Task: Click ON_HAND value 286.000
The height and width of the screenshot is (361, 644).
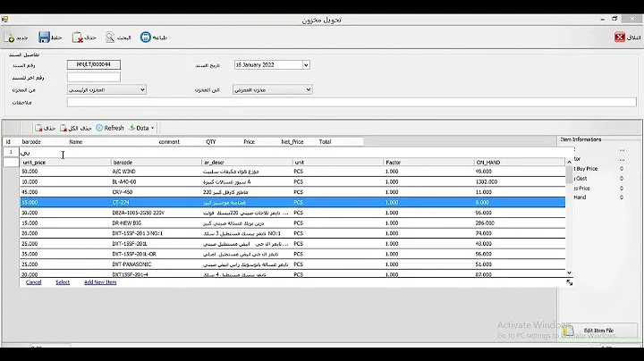Action: pyautogui.click(x=485, y=223)
